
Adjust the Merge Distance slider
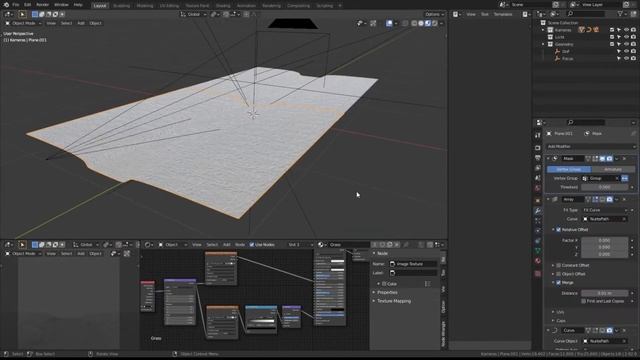click(604, 293)
